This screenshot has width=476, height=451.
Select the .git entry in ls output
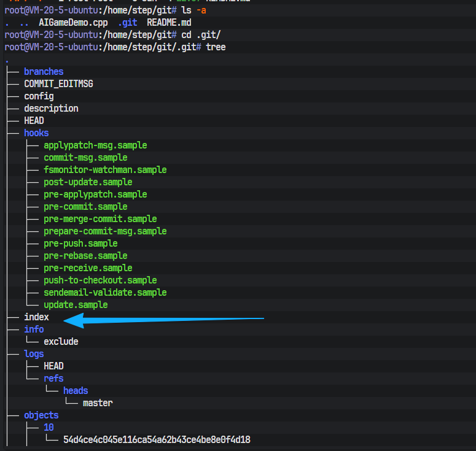tap(128, 23)
